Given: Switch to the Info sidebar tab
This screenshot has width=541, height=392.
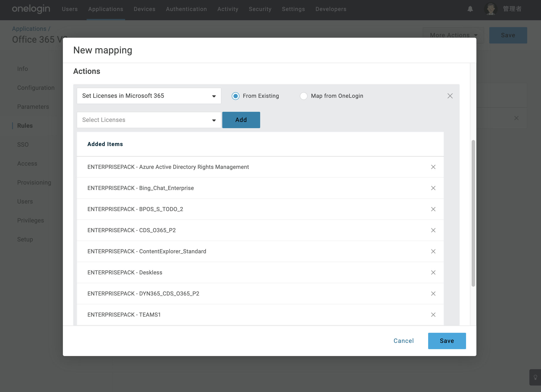Looking at the screenshot, I should (x=22, y=69).
